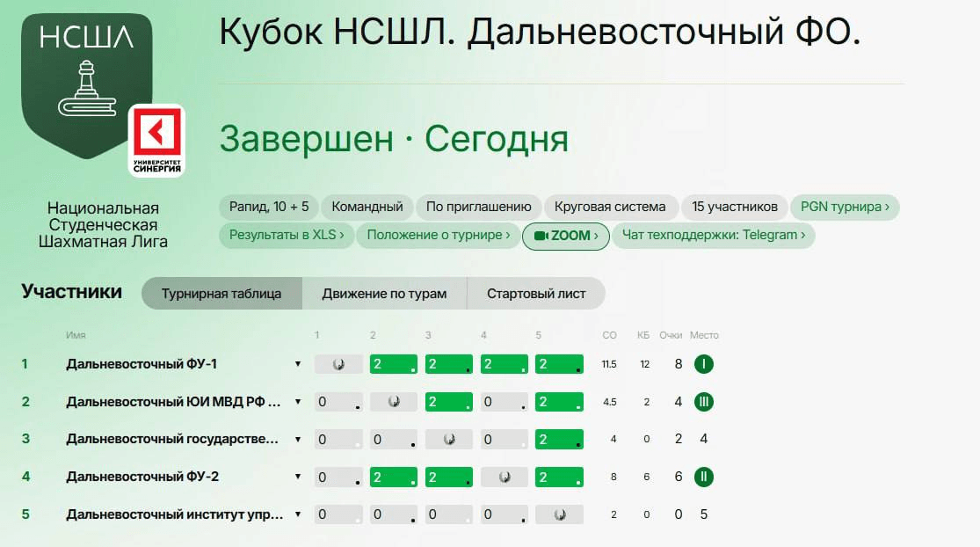Viewport: 980px width, 547px height.
Task: Open team name Дальневосточный ФУ-2
Action: (142, 477)
